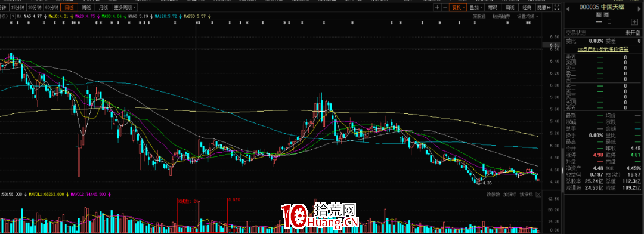The width and height of the screenshot is (644, 234).
Task: Zoom in the chart with plus icon
Action: coord(437,7)
